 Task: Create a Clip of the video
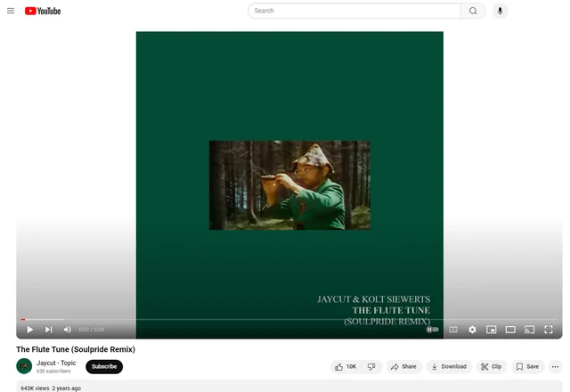click(x=492, y=366)
